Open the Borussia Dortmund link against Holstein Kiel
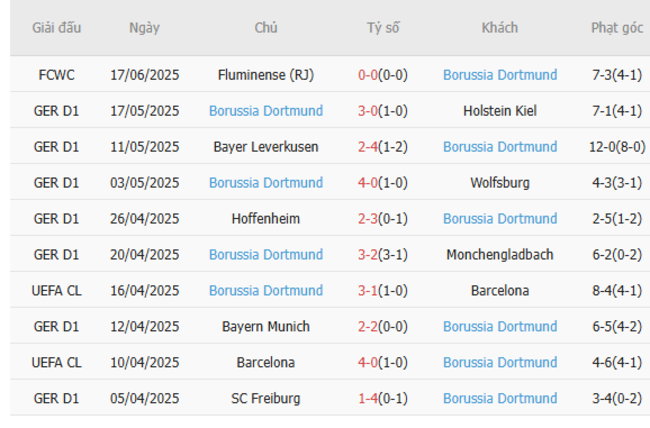Viewport: 650px width, 428px height. pos(266,111)
